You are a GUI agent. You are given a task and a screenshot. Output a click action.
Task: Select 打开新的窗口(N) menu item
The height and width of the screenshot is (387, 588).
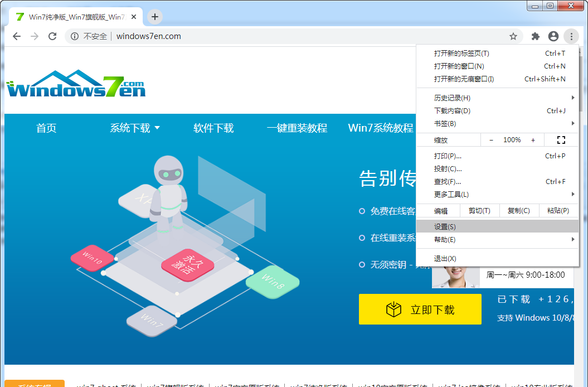497,66
